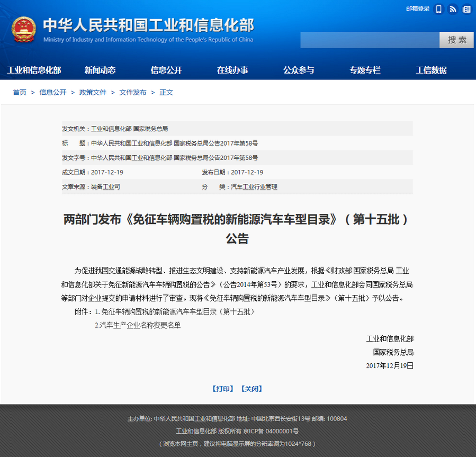The width and height of the screenshot is (476, 457).
Task: Click the English ministry name subtitle
Action: click(148, 40)
